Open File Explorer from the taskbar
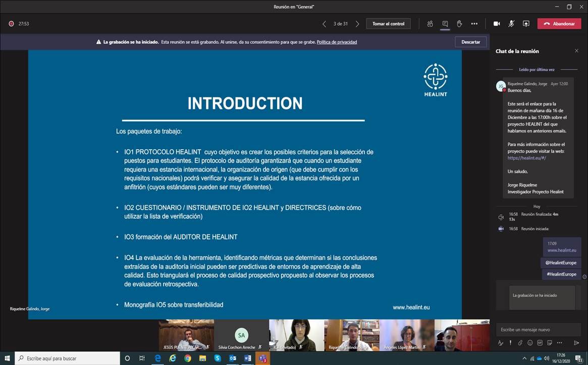The image size is (588, 365). (x=202, y=358)
